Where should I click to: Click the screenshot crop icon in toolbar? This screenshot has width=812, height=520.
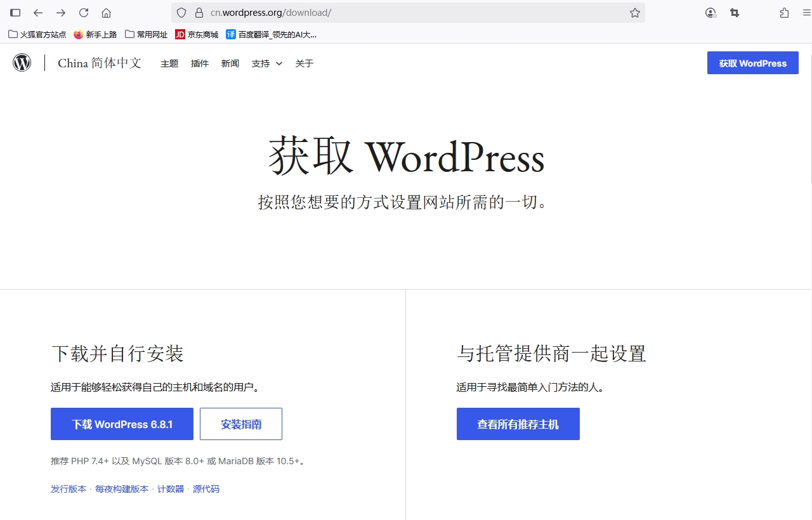[x=735, y=13]
